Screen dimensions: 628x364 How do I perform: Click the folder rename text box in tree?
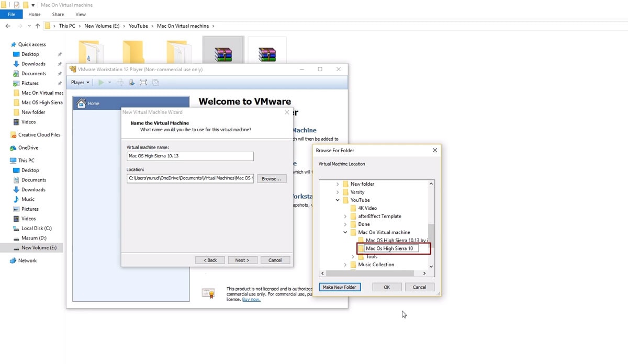391,248
